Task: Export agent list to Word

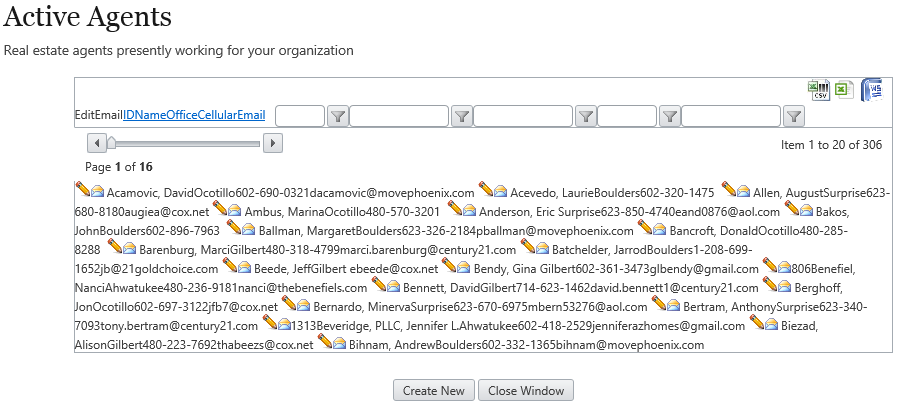Action: [872, 90]
